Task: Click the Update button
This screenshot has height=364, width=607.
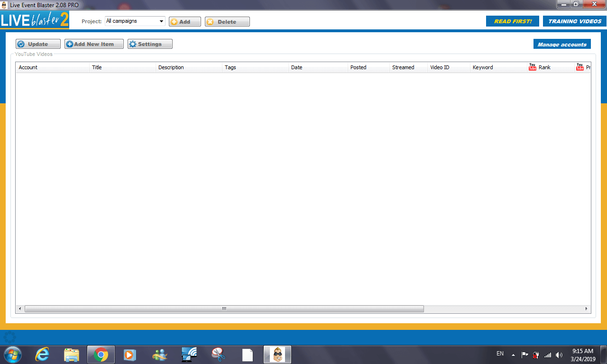Action: [x=38, y=44]
